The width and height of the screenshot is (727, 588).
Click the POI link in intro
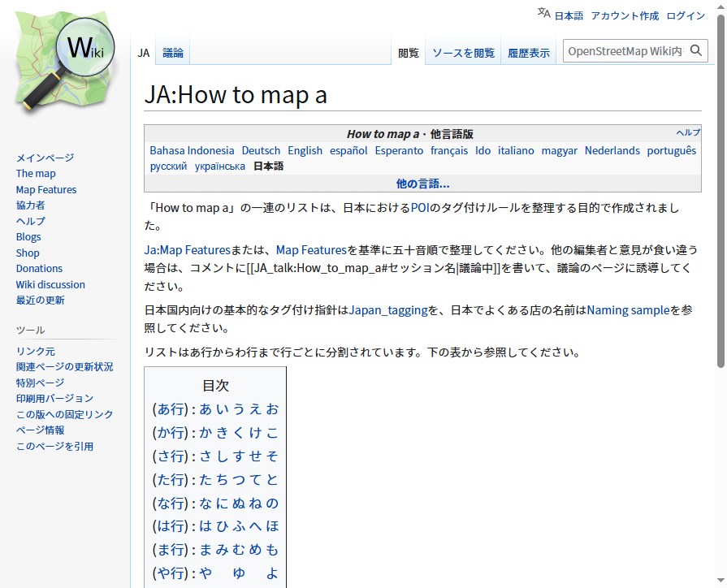[x=419, y=207]
